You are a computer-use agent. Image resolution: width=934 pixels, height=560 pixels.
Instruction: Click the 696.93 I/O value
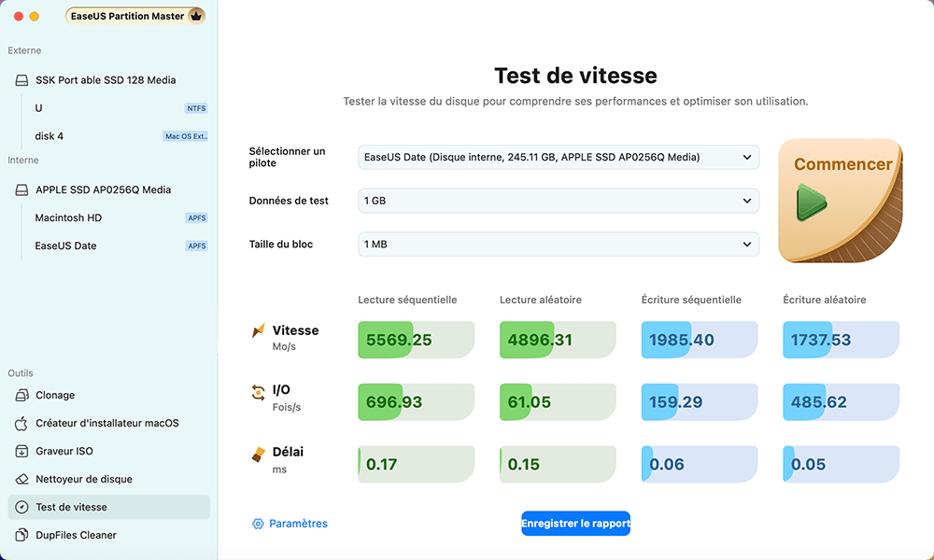394,402
